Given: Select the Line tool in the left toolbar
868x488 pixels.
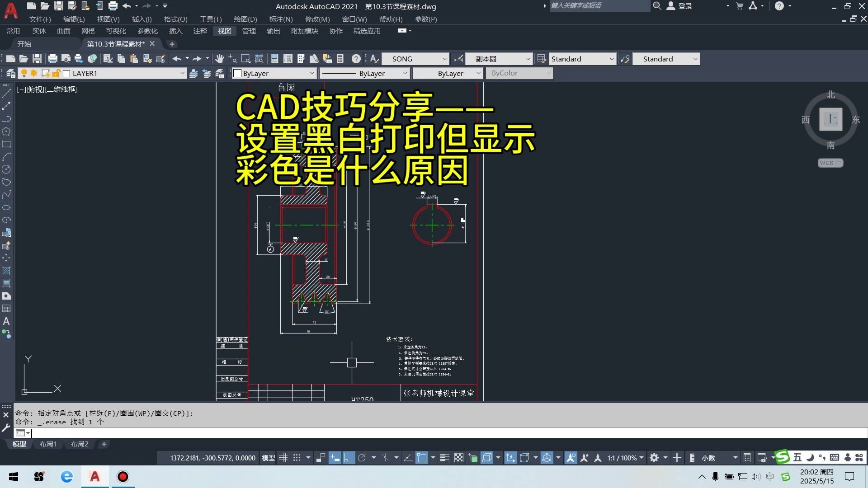Looking at the screenshot, I should pos(6,93).
